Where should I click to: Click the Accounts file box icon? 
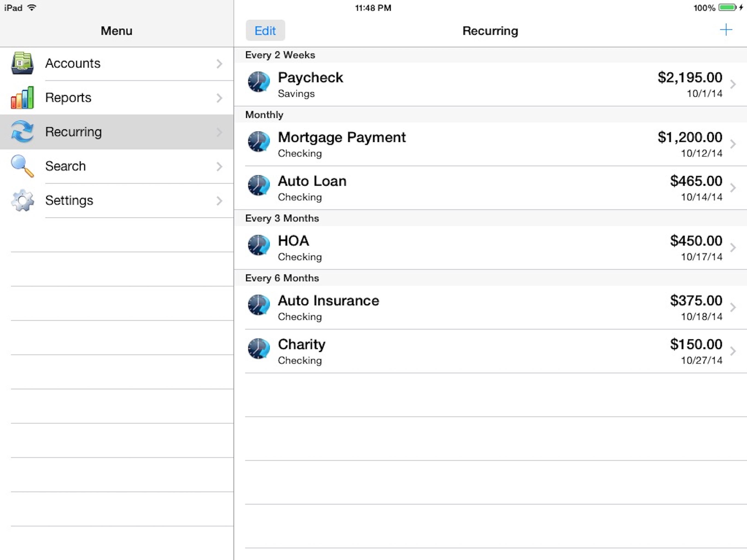tap(22, 63)
